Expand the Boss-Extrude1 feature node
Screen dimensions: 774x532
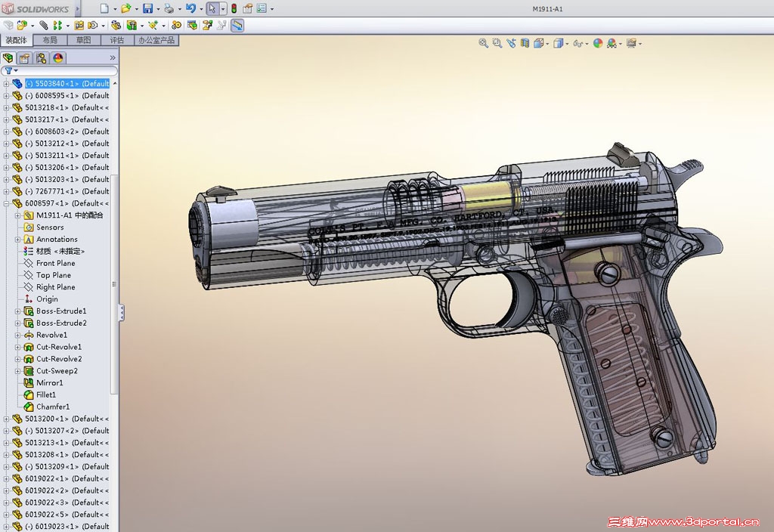coord(18,311)
